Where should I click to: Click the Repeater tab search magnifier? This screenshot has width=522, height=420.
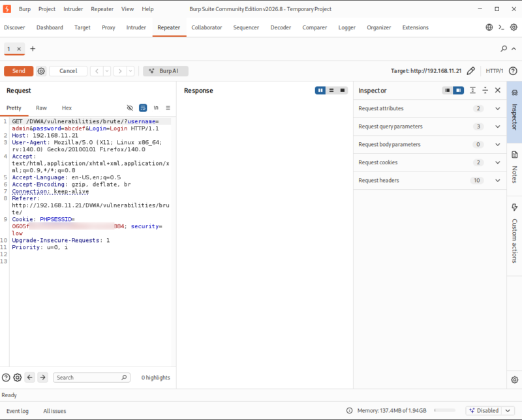(504, 49)
